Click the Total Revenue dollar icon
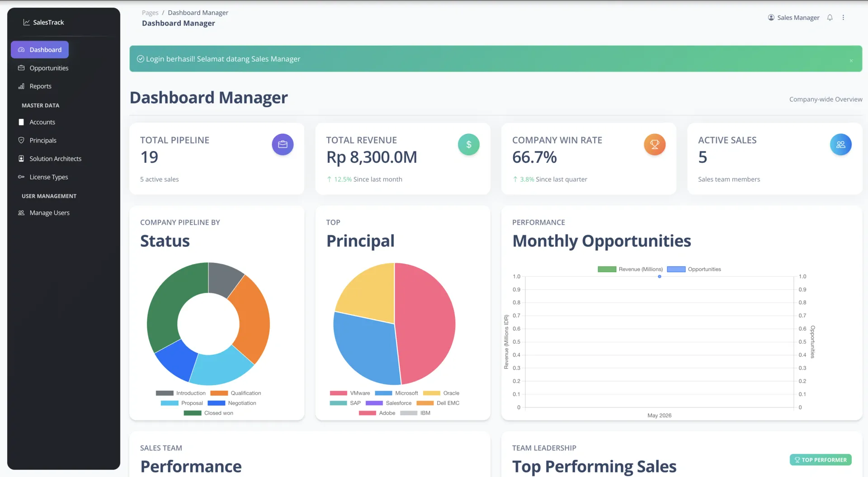The width and height of the screenshot is (868, 477). point(469,145)
